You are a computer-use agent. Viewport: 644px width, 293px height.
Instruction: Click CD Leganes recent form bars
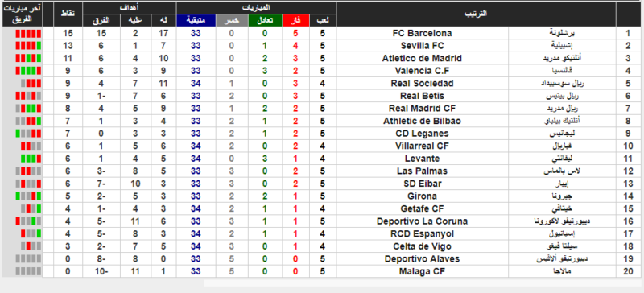28,134
